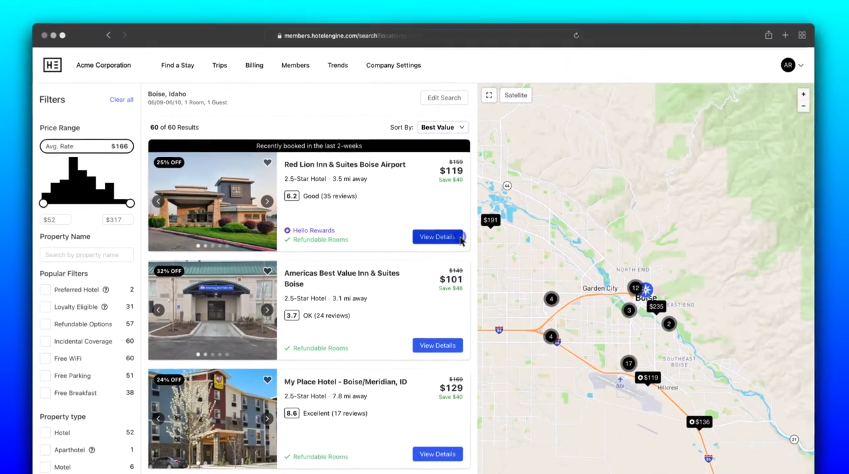The width and height of the screenshot is (849, 474).
Task: Click the Edit Search button
Action: click(x=444, y=98)
